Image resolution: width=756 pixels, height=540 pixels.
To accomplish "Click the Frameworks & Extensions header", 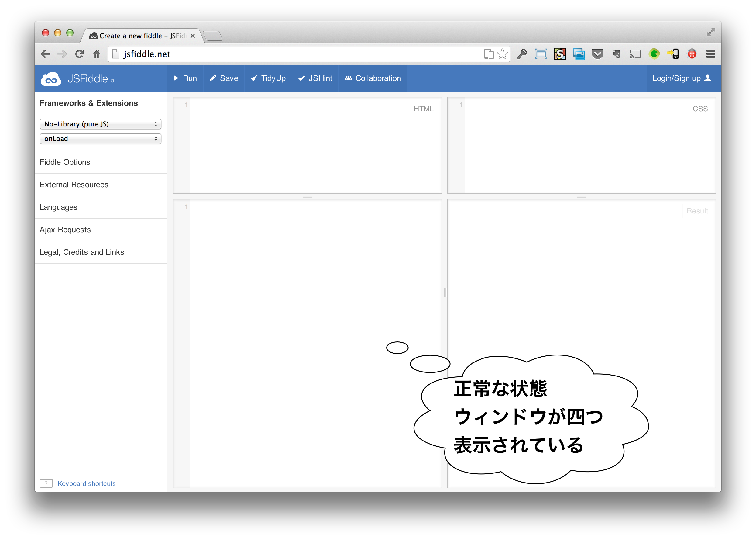I will [89, 103].
